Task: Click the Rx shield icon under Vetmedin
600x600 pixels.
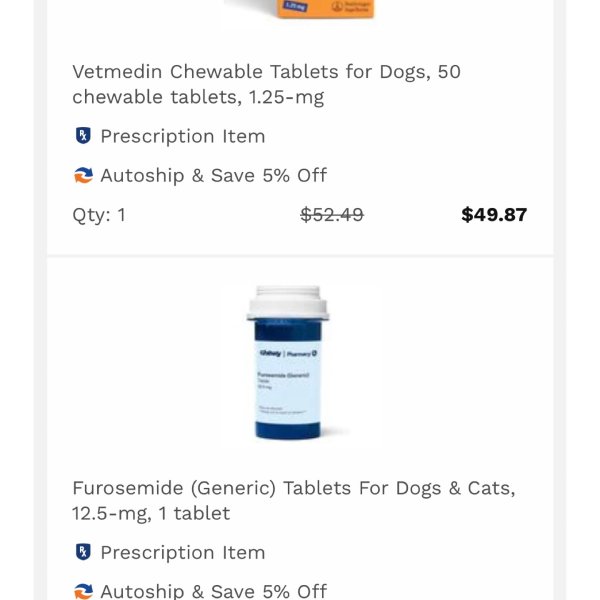Action: click(83, 136)
